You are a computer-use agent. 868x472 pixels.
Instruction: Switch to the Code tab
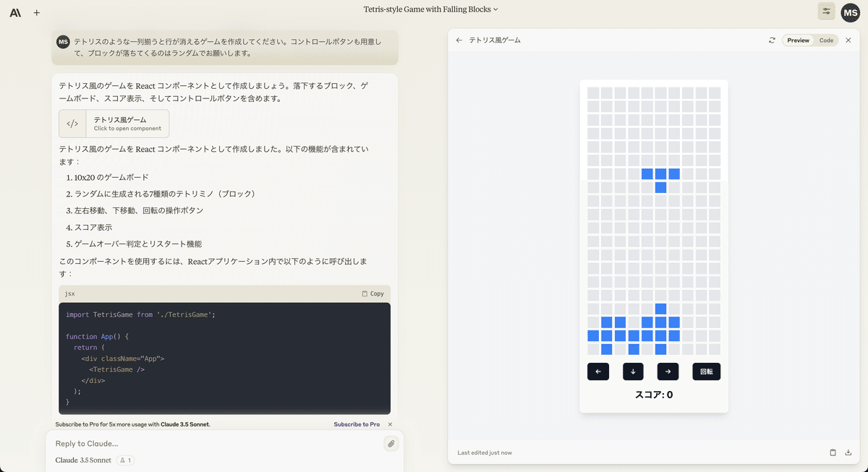tap(826, 40)
